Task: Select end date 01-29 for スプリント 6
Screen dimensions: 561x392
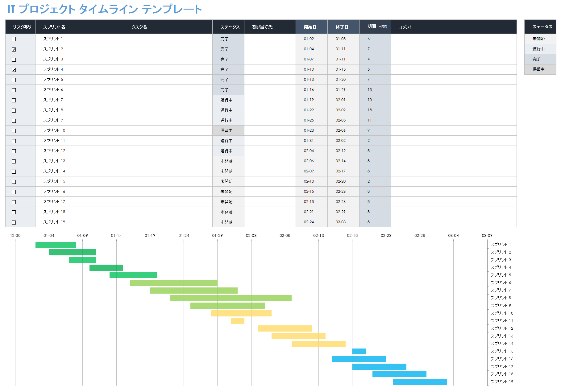Action: click(x=343, y=90)
